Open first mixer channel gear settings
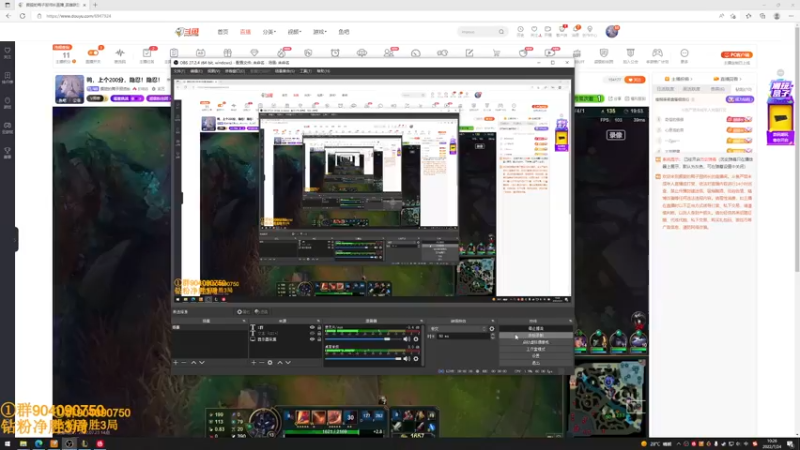The image size is (800, 450). pos(416,339)
